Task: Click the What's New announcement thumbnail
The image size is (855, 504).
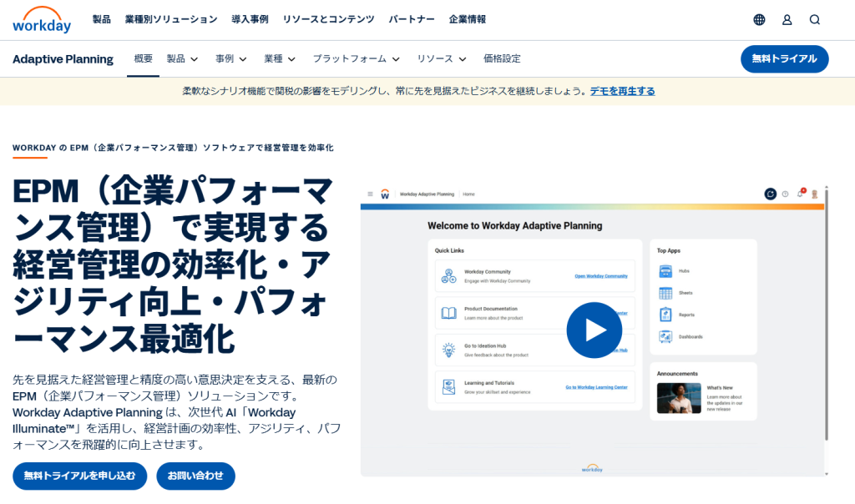Action: (679, 398)
